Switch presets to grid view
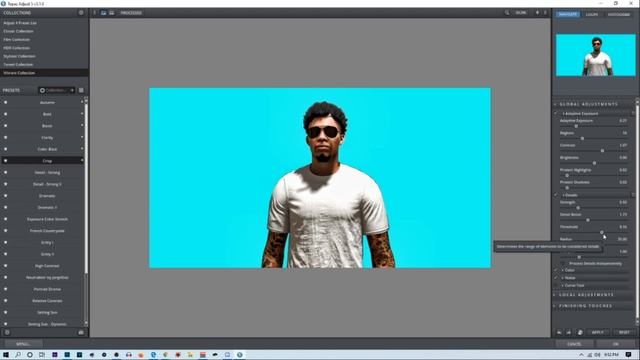Screen dimensions: 640x360 pos(81,90)
